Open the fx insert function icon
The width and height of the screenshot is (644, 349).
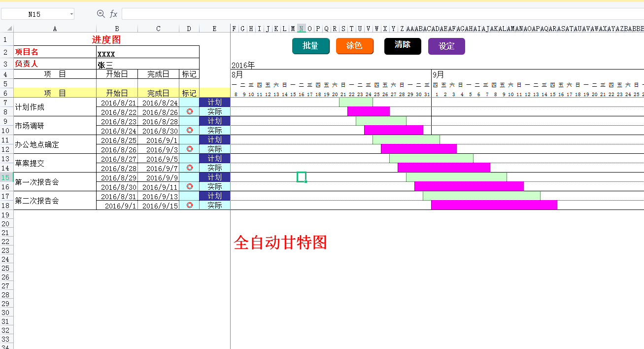click(113, 14)
